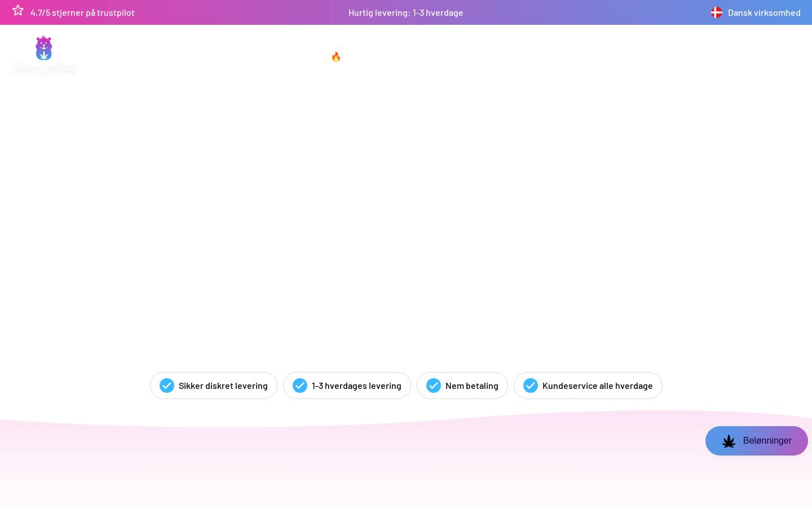
Task: Click the Nem betaling badge text
Action: point(472,386)
